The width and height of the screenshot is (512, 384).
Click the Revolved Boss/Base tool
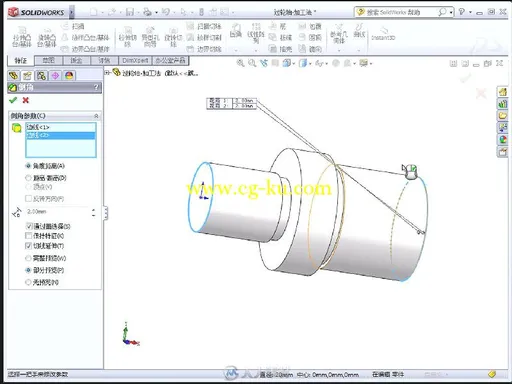47,37
